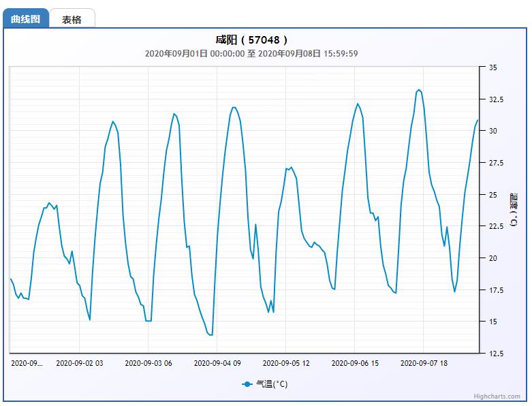The width and height of the screenshot is (532, 406).
Task: Toggle the 气温(°C) legend series
Action: (x=265, y=384)
